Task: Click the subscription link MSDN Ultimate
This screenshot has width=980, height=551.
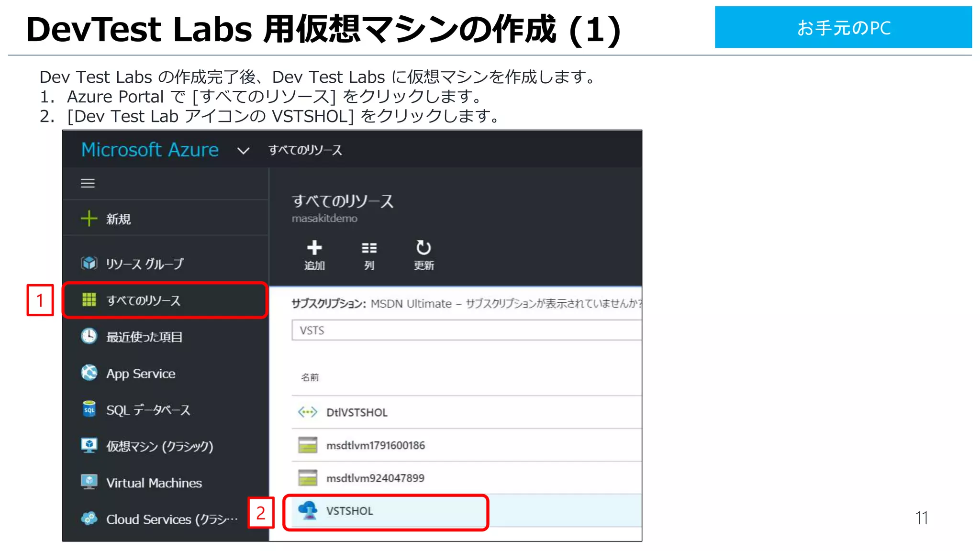Action: (x=411, y=304)
